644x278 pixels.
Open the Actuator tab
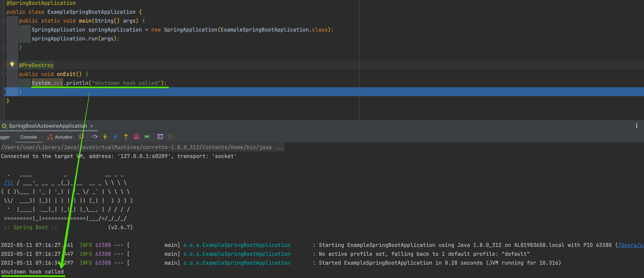coord(60,137)
